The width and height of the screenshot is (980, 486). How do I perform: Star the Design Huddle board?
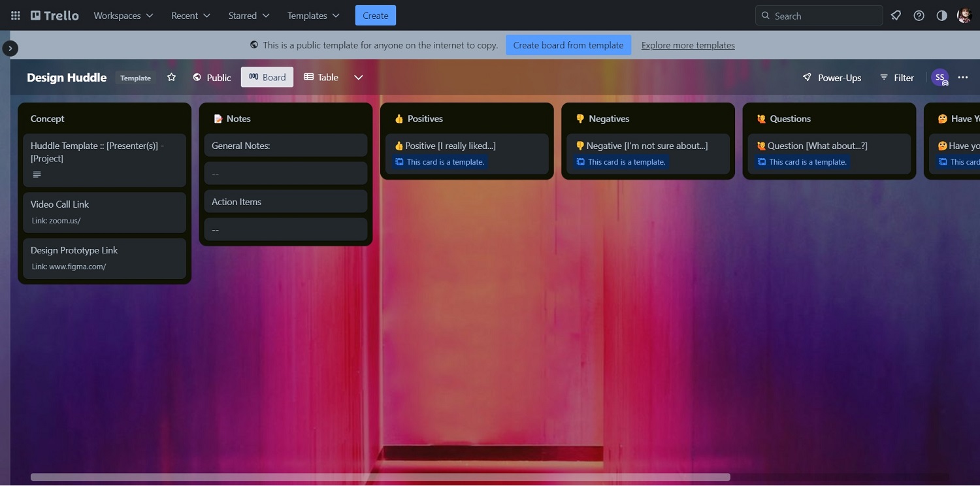click(171, 77)
